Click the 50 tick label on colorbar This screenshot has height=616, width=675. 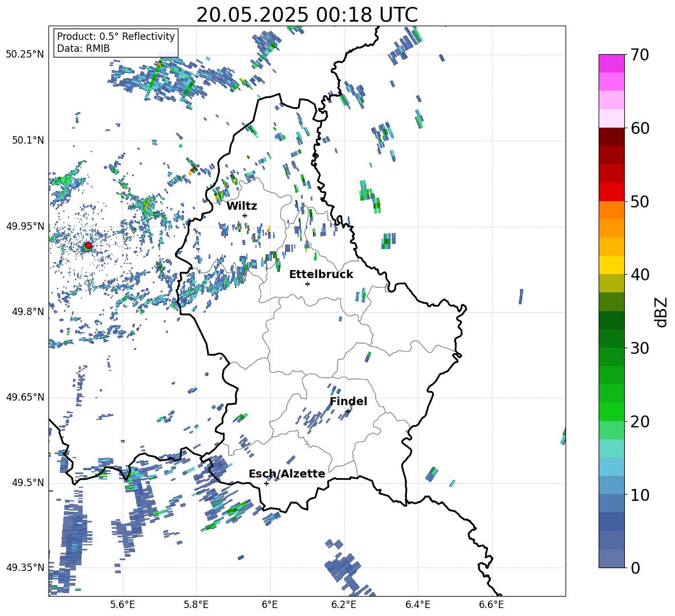[x=639, y=202]
